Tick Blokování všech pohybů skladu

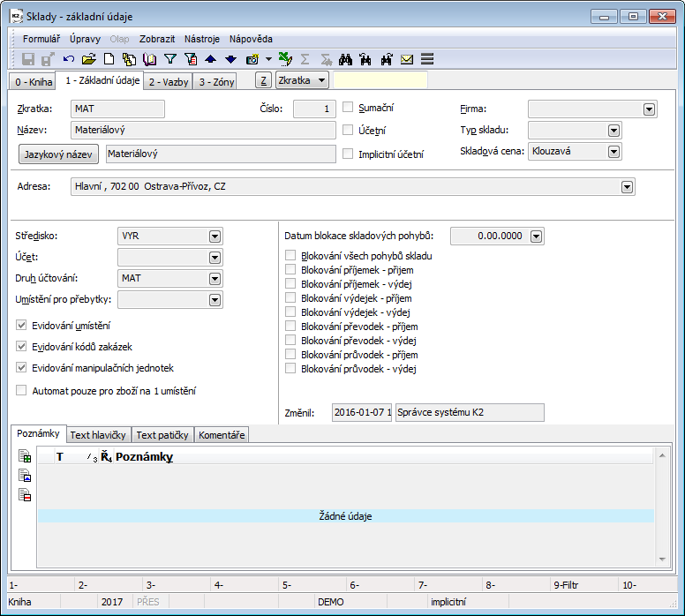pyautogui.click(x=290, y=256)
